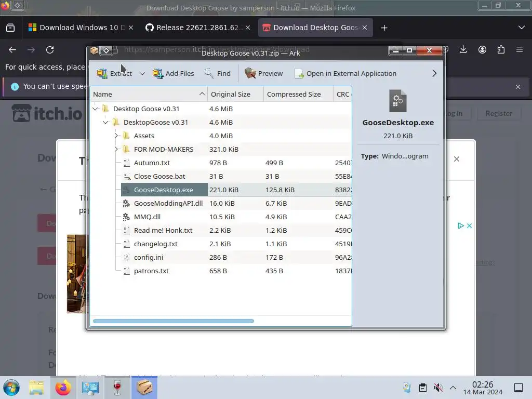532x399 pixels.
Task: Click the AdChoices icon
Action: tap(460, 225)
